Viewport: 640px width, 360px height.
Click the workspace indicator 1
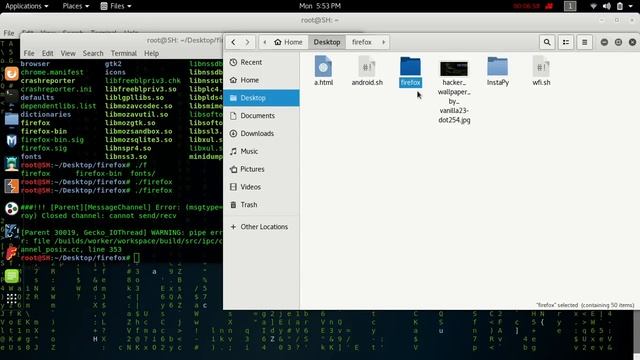click(x=570, y=6)
